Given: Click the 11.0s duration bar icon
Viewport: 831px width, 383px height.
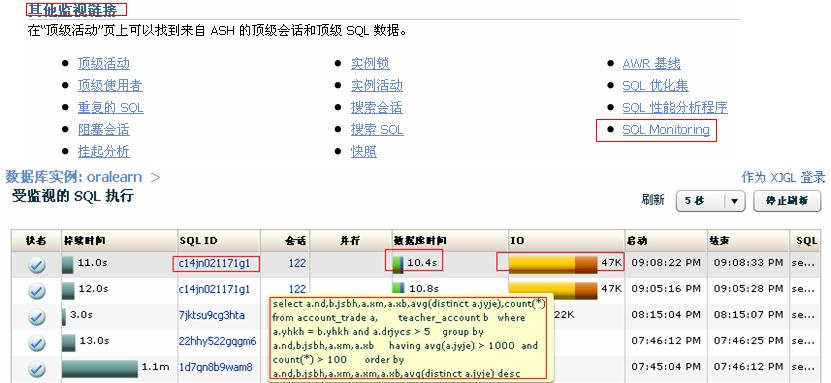Looking at the screenshot, I should [x=68, y=264].
